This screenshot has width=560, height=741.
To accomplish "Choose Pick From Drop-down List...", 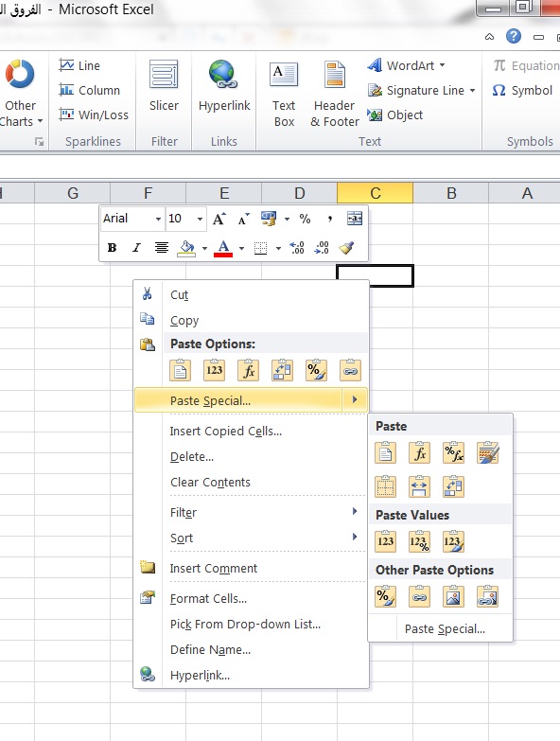I will click(x=252, y=624).
